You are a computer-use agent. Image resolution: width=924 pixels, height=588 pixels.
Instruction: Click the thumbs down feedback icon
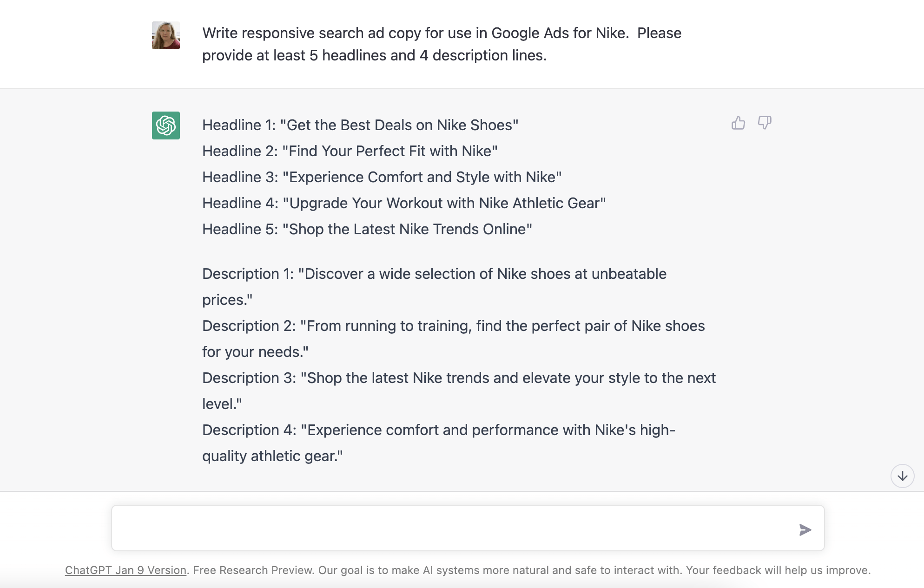tap(765, 123)
